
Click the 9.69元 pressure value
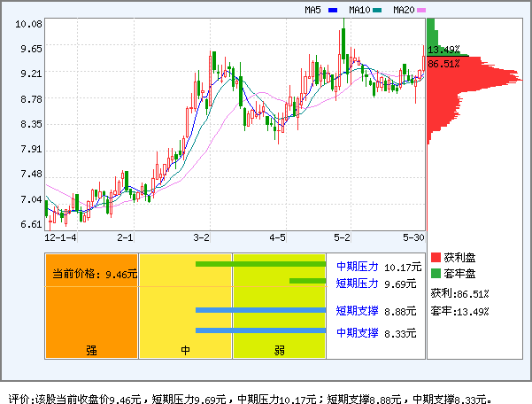pyautogui.click(x=400, y=284)
